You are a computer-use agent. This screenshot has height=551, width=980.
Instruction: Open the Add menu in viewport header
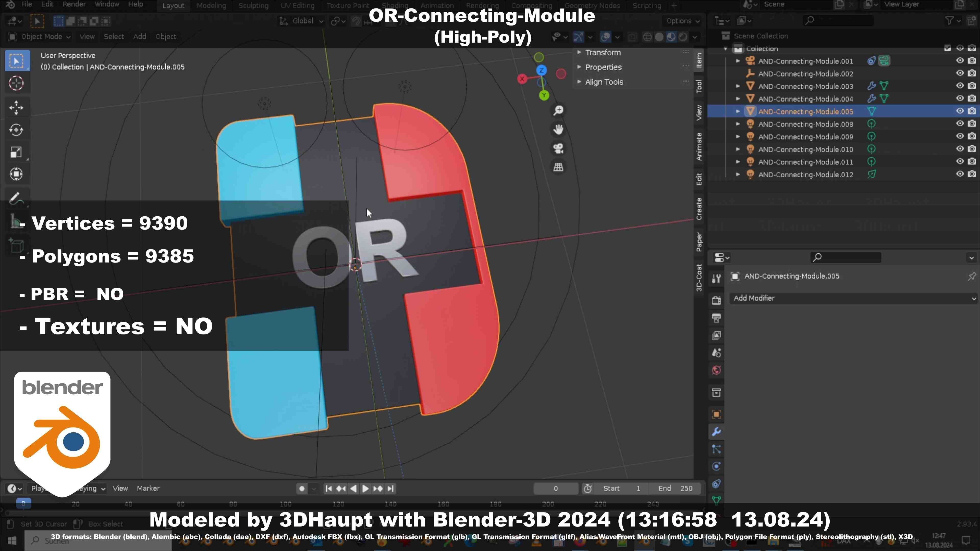click(x=140, y=36)
